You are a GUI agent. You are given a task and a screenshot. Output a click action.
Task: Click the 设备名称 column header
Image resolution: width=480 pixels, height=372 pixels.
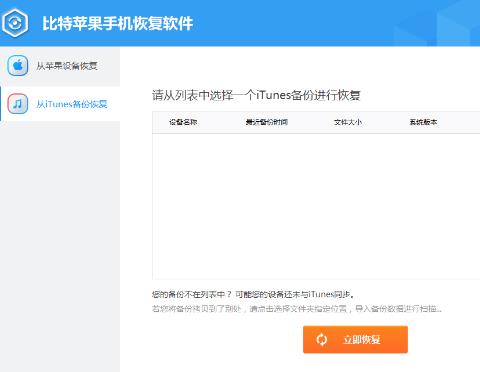183,122
